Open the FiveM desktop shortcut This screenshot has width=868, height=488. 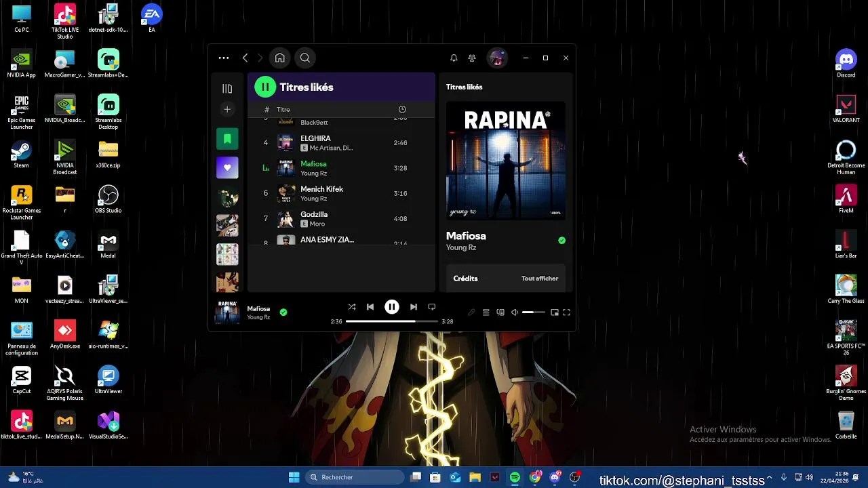coord(846,199)
